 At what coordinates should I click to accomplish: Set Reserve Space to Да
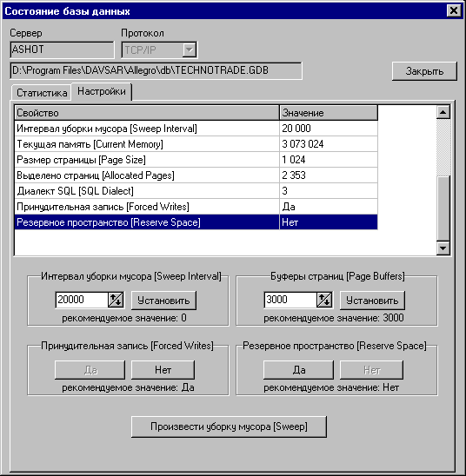tap(298, 370)
